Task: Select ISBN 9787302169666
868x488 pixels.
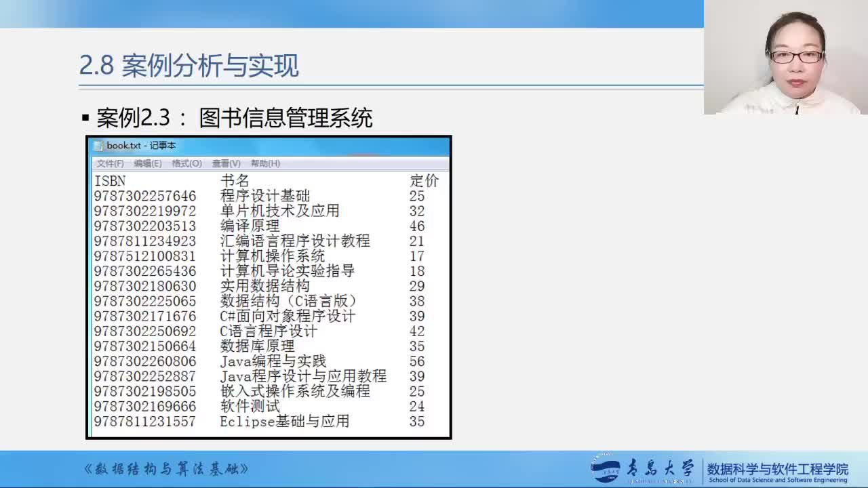Action: (145, 407)
